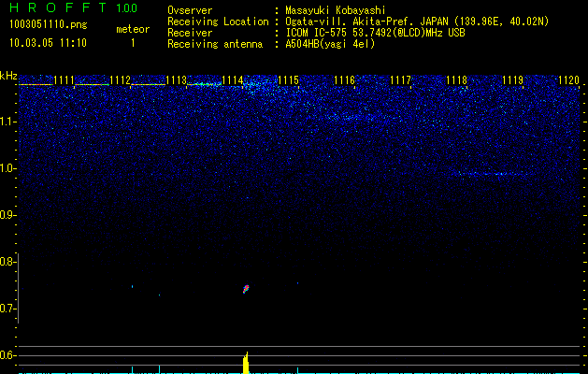Click the 1116 time marker
This screenshot has width=588, height=374.
tap(344, 79)
